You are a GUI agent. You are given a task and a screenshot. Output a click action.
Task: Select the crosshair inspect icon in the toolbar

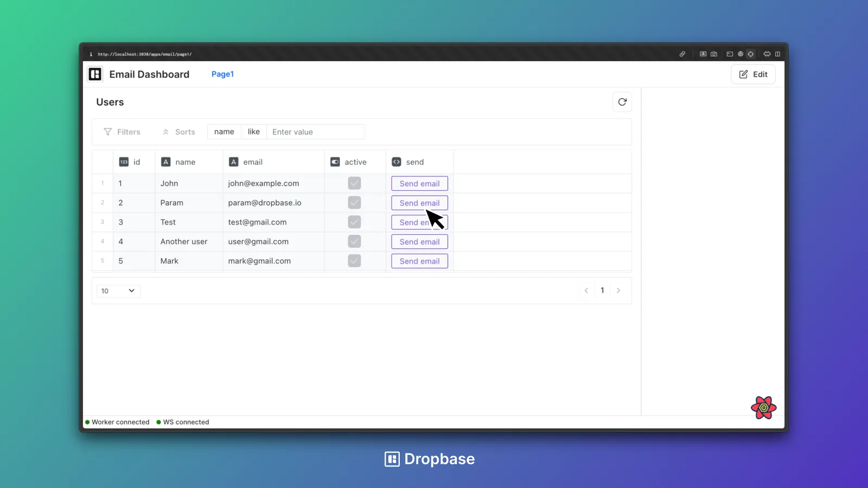(751, 54)
